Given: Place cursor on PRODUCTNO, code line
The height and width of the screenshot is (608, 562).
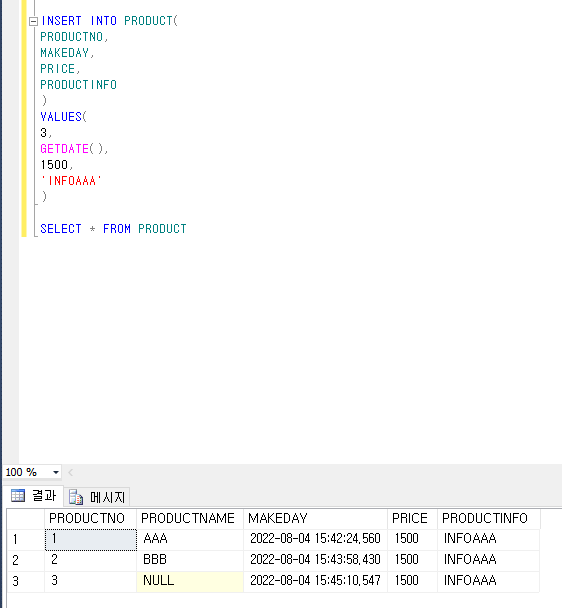Looking at the screenshot, I should pyautogui.click(x=74, y=37).
